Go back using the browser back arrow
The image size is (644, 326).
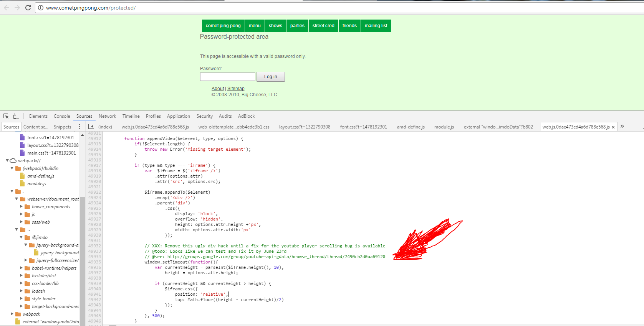7,8
